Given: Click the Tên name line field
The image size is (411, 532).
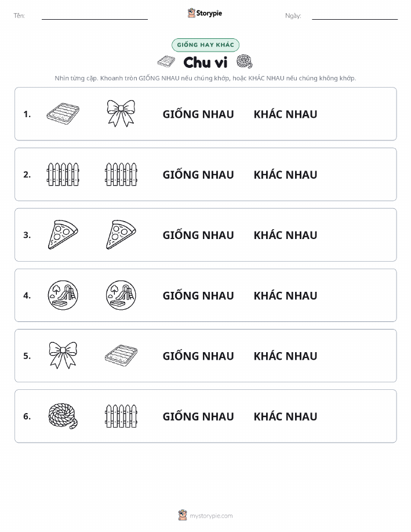Looking at the screenshot, I should click(x=94, y=16).
